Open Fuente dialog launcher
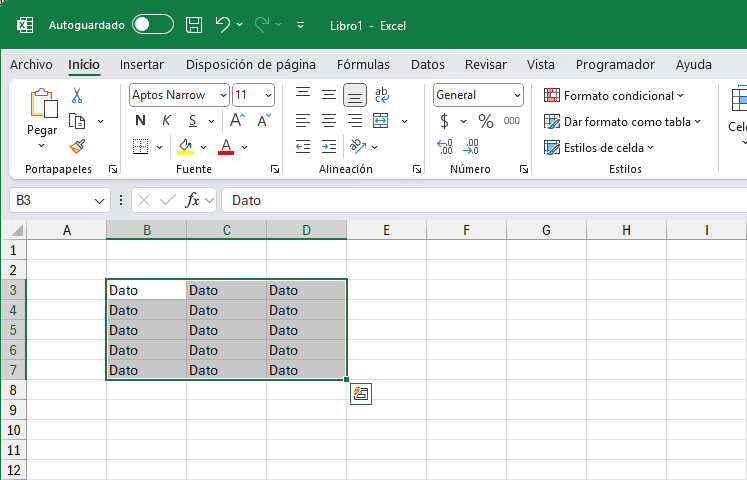 coord(275,169)
